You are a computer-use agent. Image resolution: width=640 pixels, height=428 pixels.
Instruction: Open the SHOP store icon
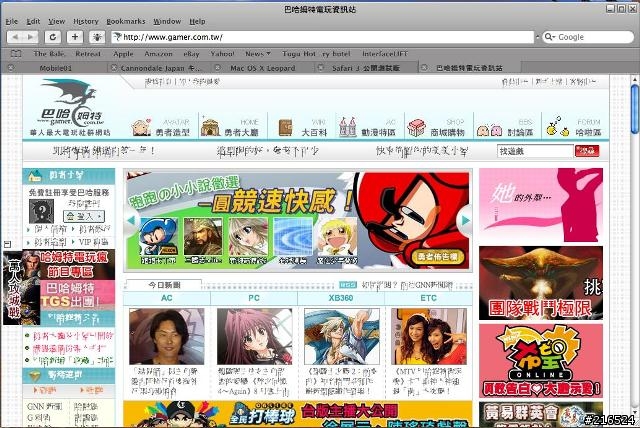click(416, 128)
